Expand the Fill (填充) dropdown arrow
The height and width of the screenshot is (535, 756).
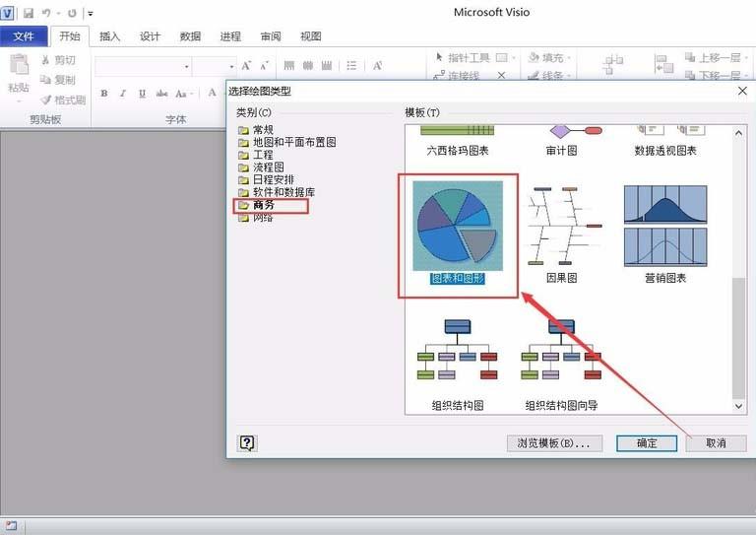(569, 58)
